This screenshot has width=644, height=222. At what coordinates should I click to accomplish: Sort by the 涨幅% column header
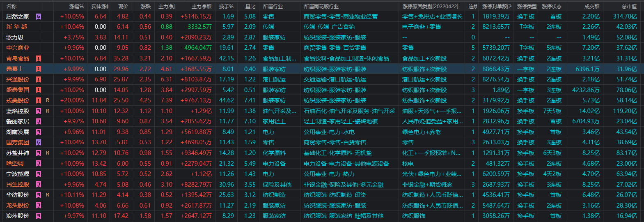coord(76,6)
